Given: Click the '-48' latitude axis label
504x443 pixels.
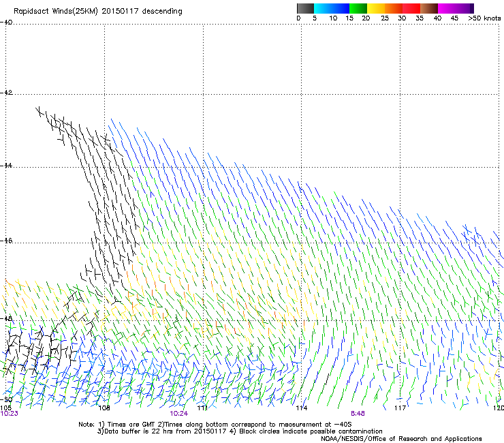Looking at the screenshot, I should click(6, 318).
